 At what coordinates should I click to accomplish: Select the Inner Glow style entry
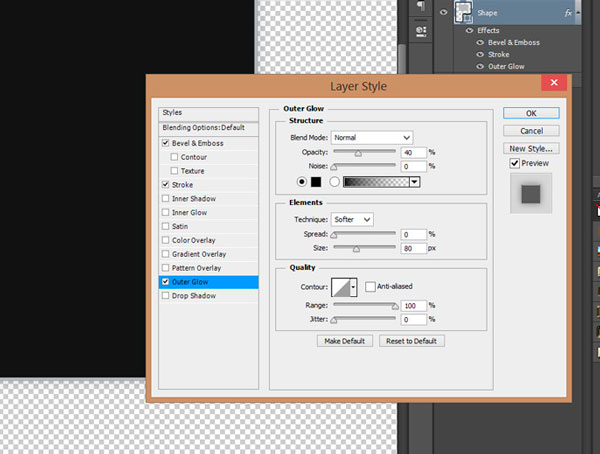(209, 212)
